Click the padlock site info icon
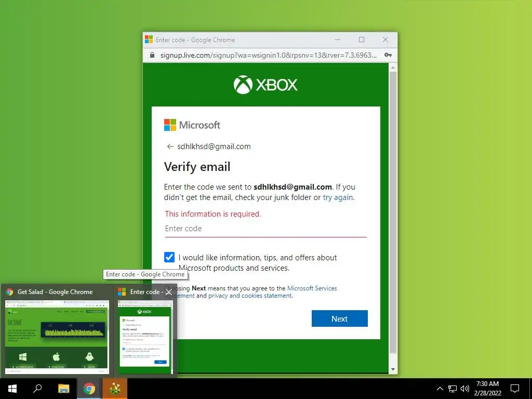The width and height of the screenshot is (532, 399). 152,55
